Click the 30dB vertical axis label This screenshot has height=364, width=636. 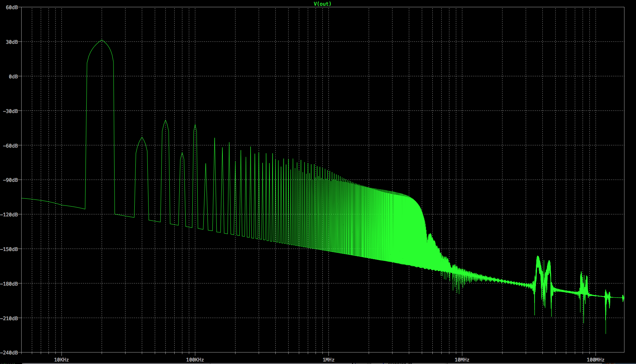[x=12, y=42]
